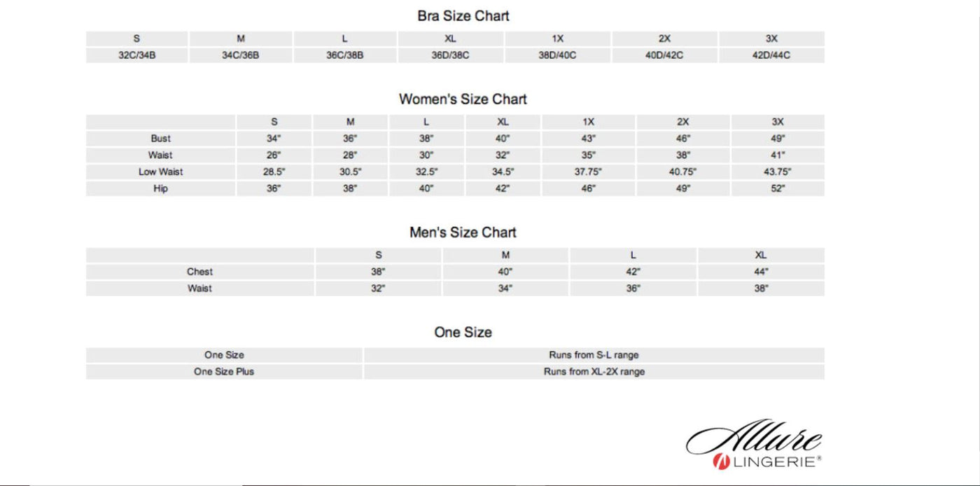Click the 42D/44C bra size cell
Screen dimensions: 980x486
[x=771, y=55]
